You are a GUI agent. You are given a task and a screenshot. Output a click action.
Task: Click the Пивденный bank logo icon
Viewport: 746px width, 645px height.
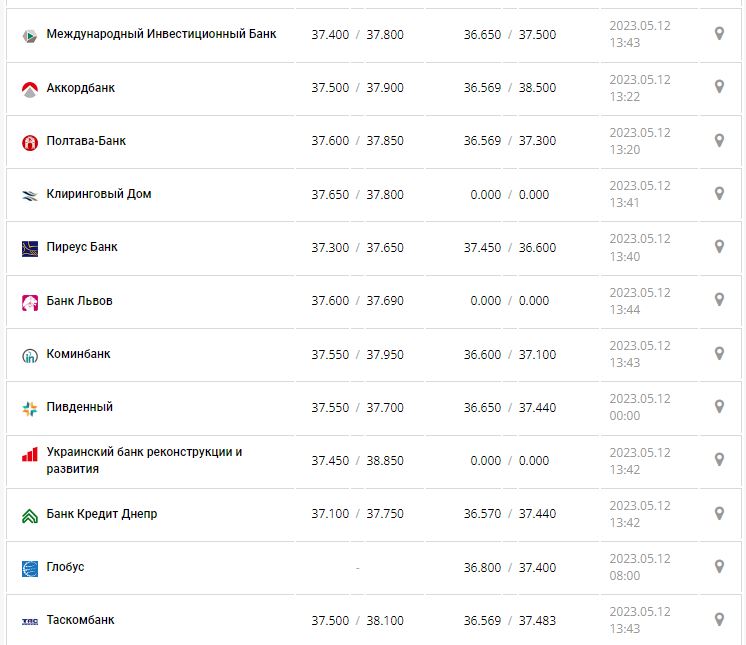29,408
